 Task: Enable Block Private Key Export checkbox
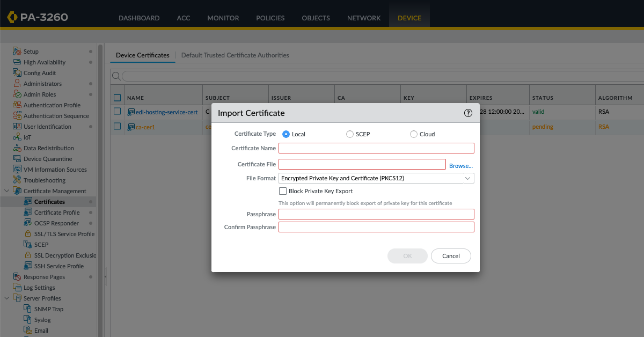click(x=283, y=191)
